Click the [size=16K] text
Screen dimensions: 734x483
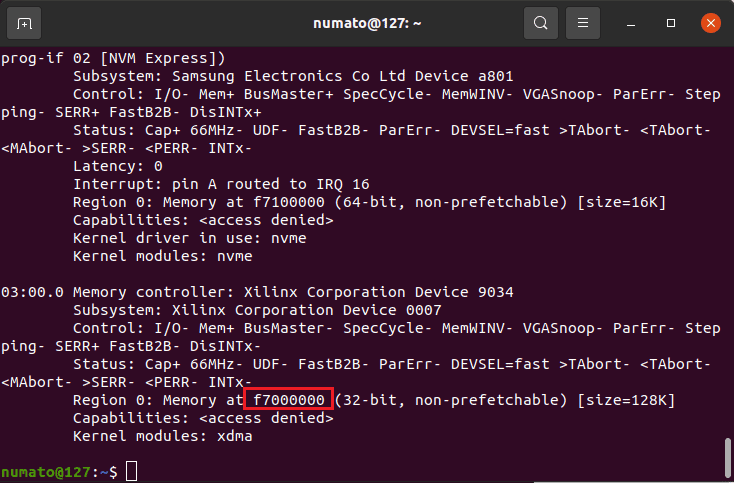(x=621, y=202)
